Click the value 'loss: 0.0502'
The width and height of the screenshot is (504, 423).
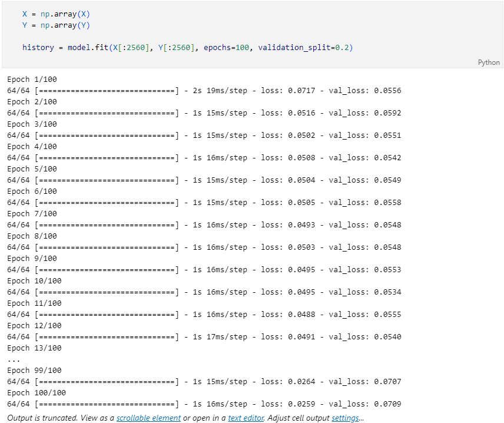pyautogui.click(x=288, y=135)
